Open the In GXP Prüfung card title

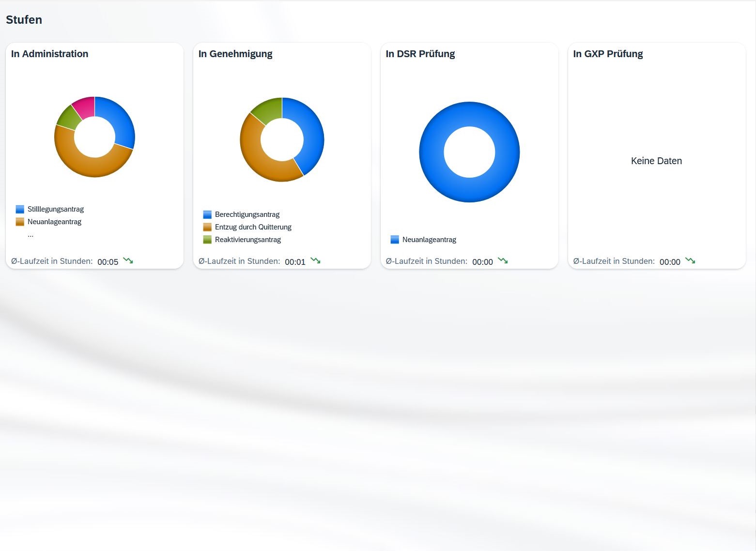click(x=608, y=54)
